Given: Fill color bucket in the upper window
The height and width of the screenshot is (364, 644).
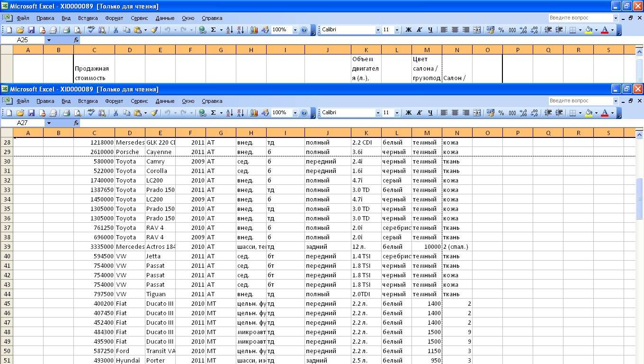Looking at the screenshot, I should click(x=589, y=30).
